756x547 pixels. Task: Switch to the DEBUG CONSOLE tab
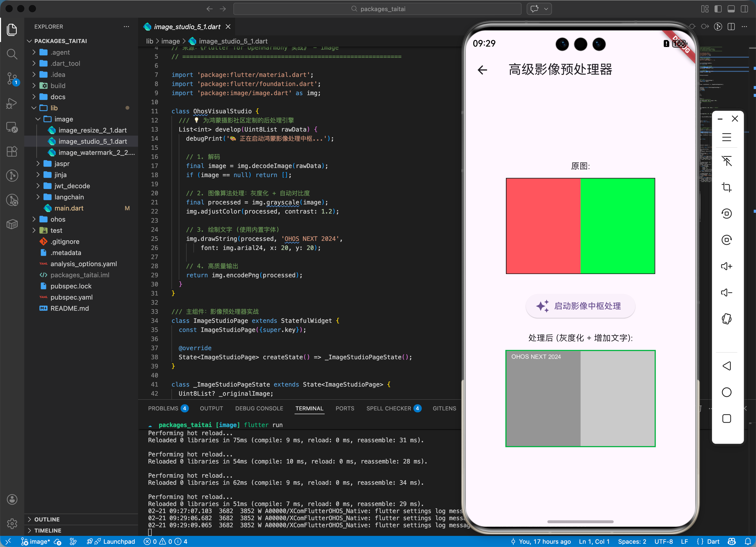pyautogui.click(x=259, y=408)
